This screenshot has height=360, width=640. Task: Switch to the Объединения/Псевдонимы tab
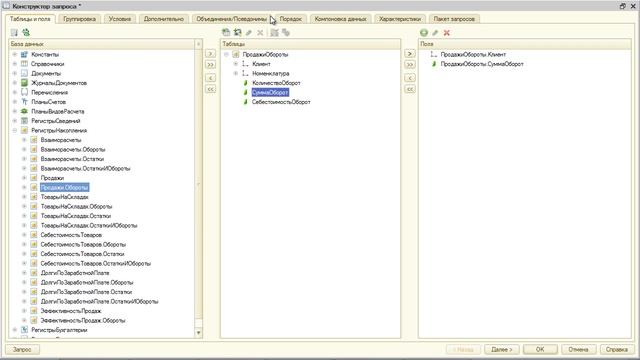point(231,19)
